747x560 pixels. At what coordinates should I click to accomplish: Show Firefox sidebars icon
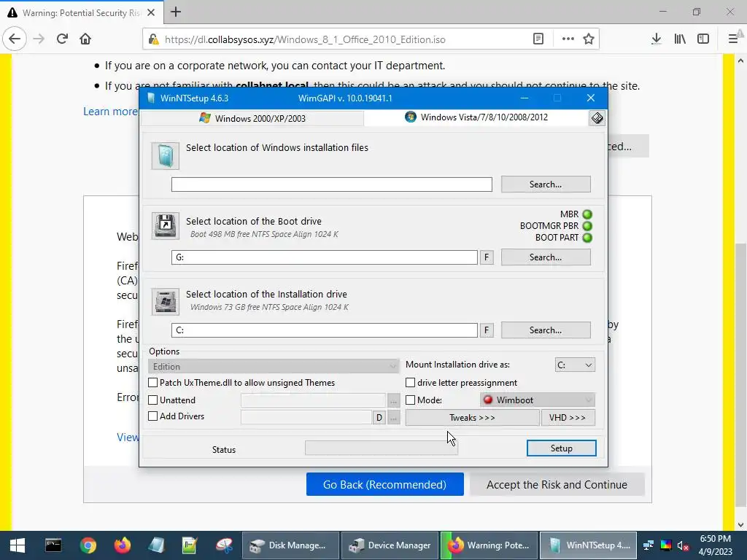click(703, 39)
